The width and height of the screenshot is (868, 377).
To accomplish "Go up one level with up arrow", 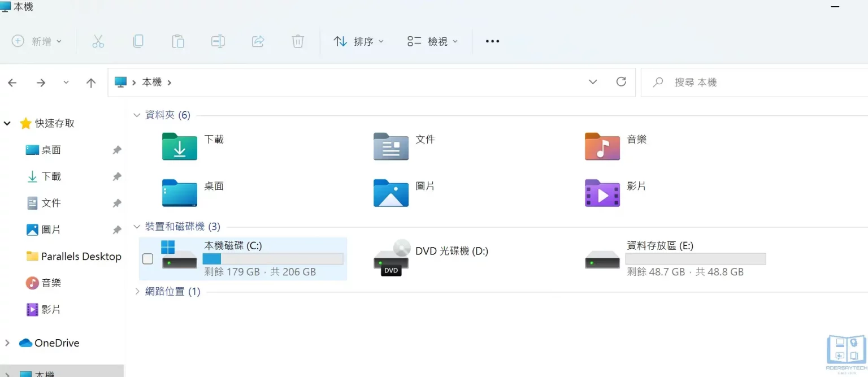I will [91, 82].
